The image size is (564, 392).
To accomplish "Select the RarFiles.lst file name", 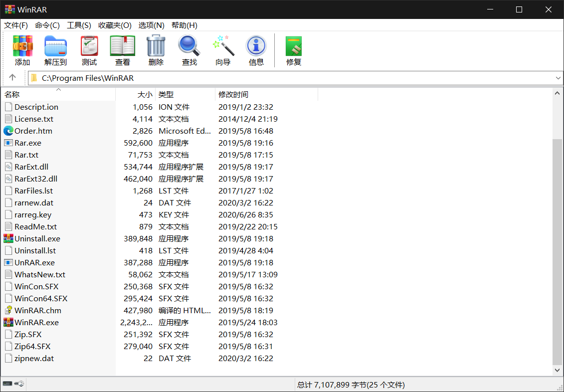I will 33,191.
